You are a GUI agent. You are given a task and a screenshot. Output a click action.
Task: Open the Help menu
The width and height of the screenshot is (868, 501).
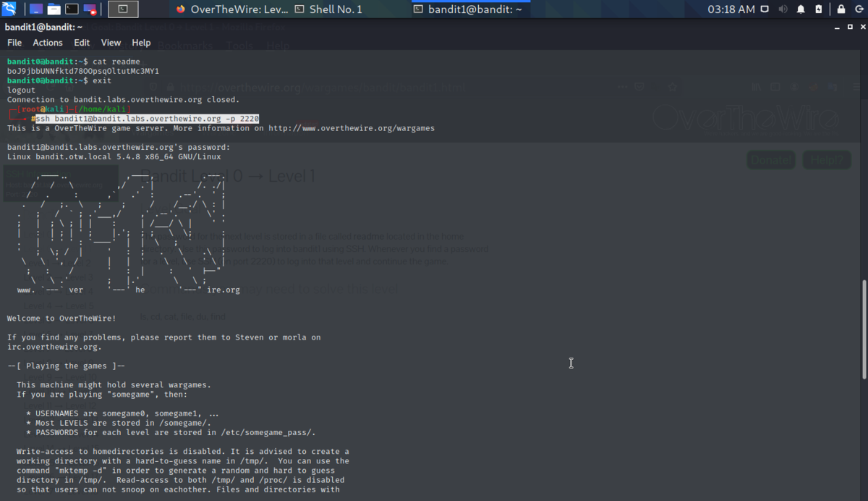[141, 43]
